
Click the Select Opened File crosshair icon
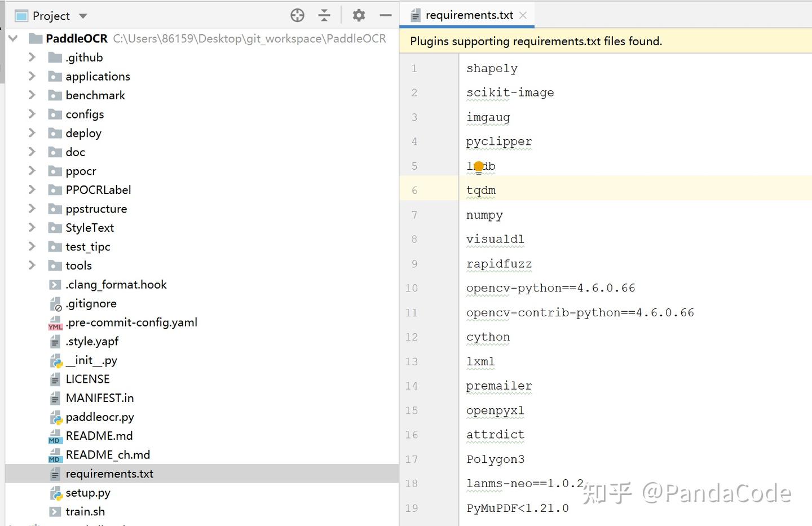[297, 15]
